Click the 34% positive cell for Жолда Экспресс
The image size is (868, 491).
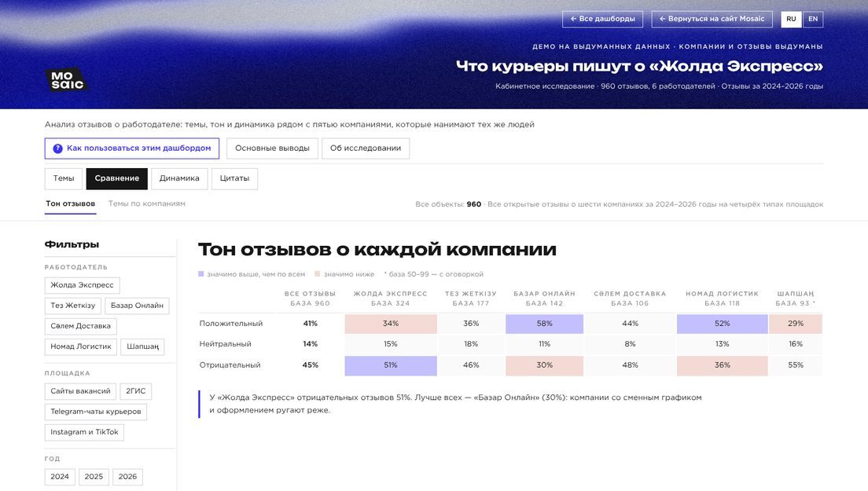pos(391,324)
